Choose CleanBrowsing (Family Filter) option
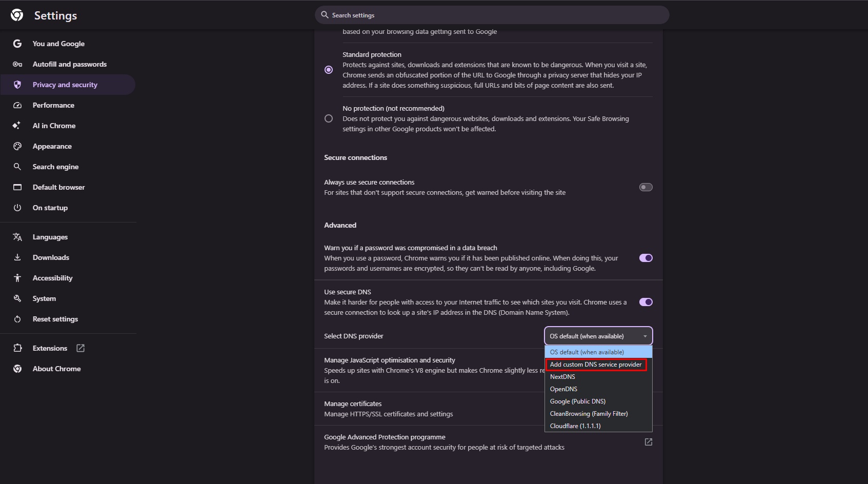The width and height of the screenshot is (868, 484). point(598,414)
